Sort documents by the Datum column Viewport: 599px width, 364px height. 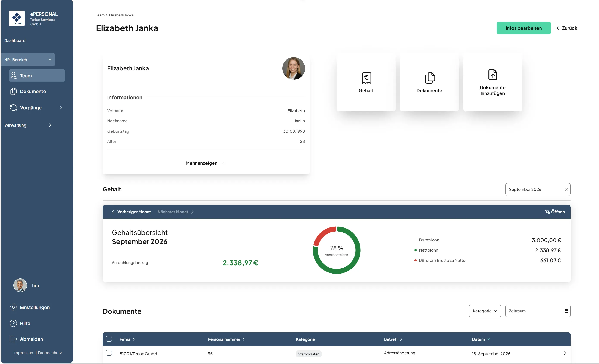[481, 339]
